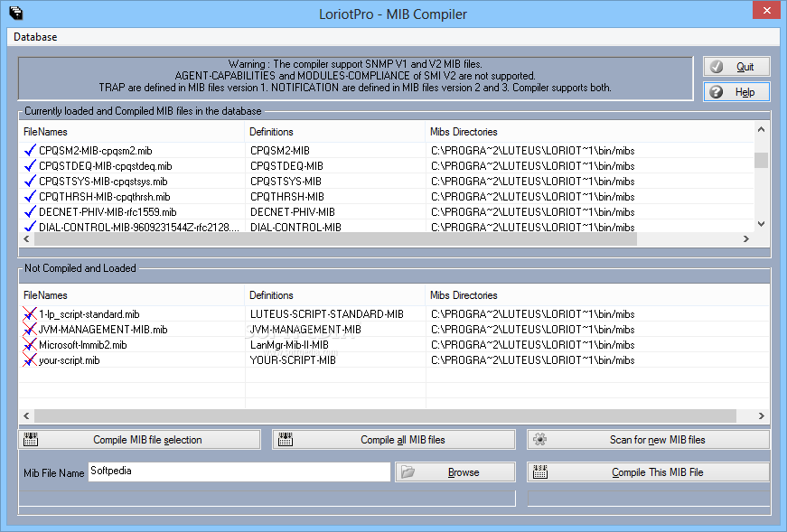Click the blue checkmark icon for DIAL-CONTROL-MIB row
Viewport: 787px width, 532px height.
(30, 227)
